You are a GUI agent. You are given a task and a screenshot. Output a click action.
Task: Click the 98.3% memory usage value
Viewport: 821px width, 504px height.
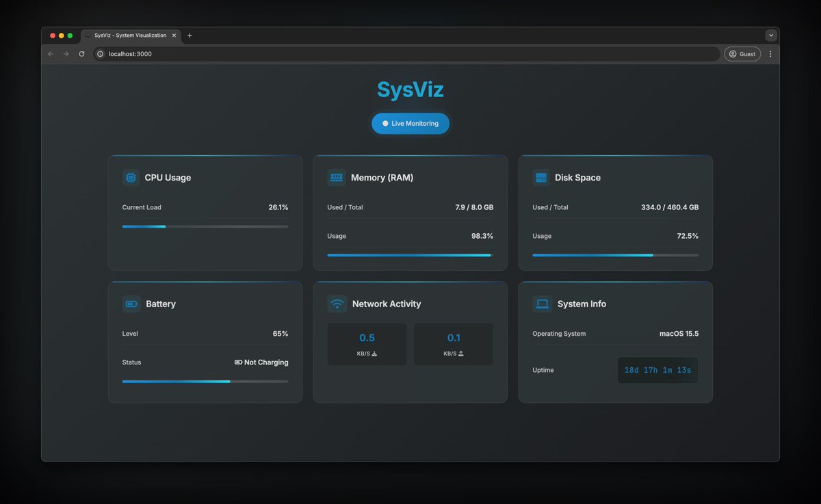pyautogui.click(x=482, y=236)
